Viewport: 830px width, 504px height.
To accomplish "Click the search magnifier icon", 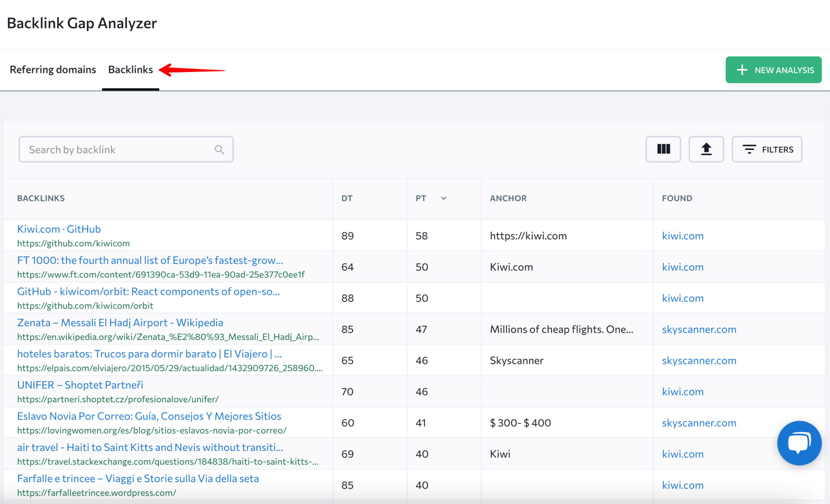I will point(219,149).
